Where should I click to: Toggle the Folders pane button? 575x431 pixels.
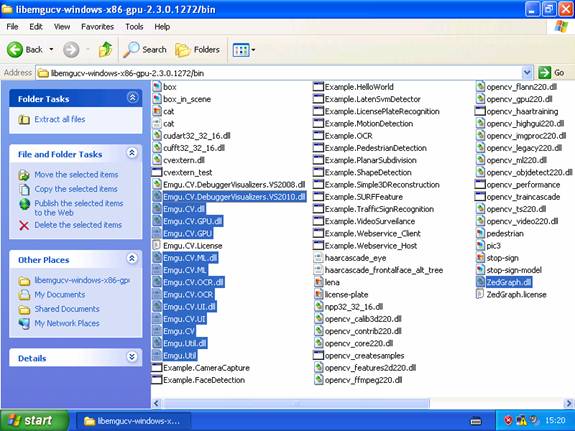pyautogui.click(x=197, y=50)
